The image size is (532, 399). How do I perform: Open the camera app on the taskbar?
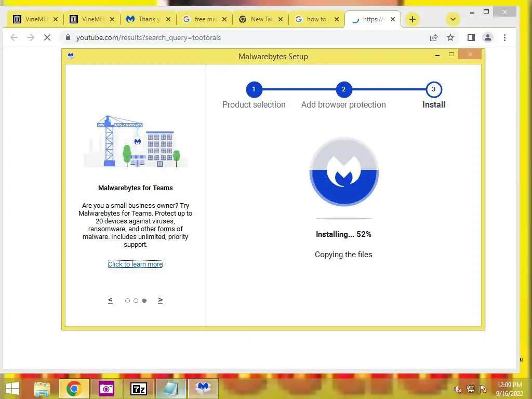[106, 389]
